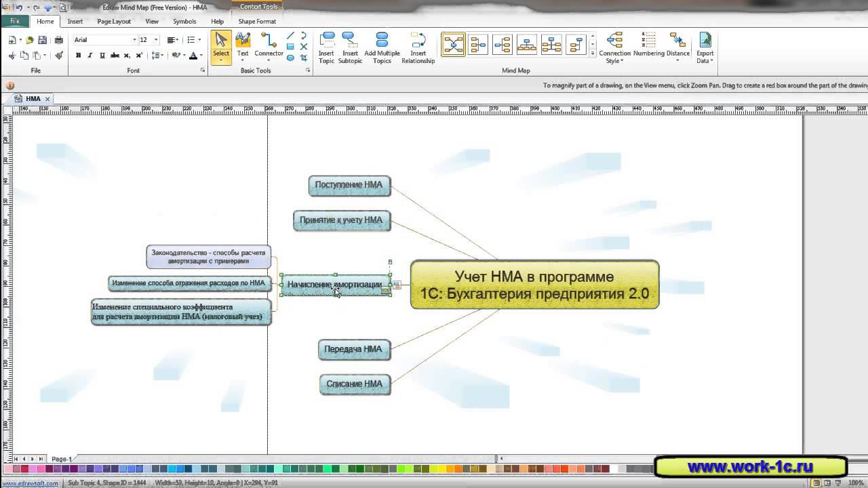Open the font name dropdown (Arial)
Image resolution: width=868 pixels, height=488 pixels.
[134, 40]
